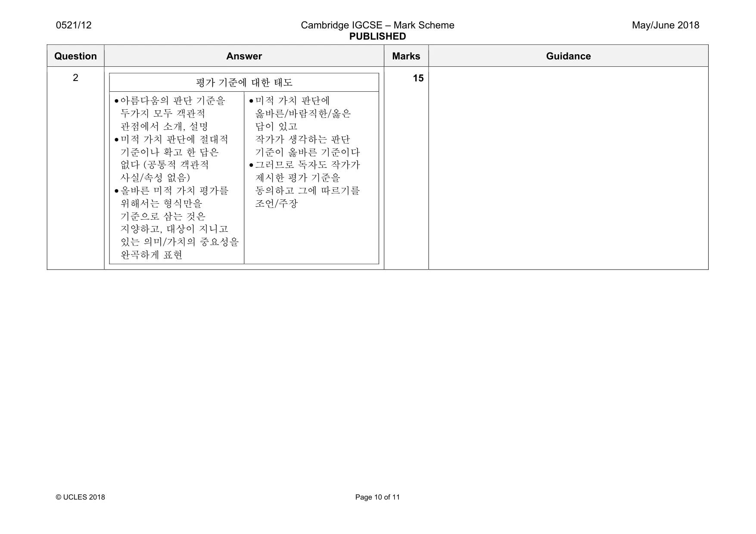756x534 pixels.
Task: Click the line 조언/주장
Action: [276, 203]
